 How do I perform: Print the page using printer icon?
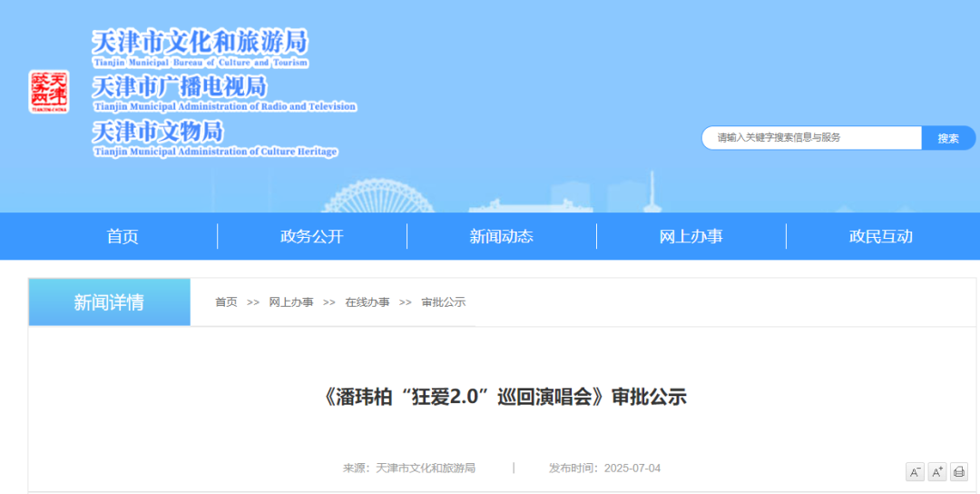pos(959,471)
